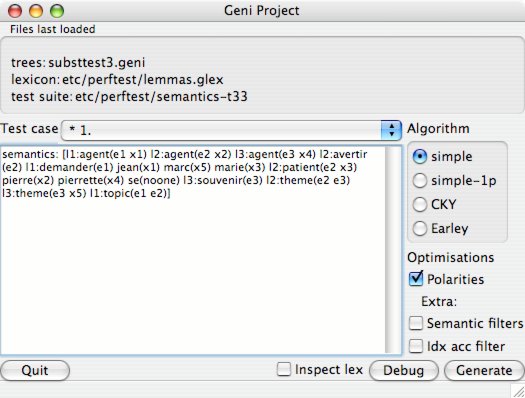Image resolution: width=525 pixels, height=398 pixels.
Task: Enable the Semantic filters checkbox
Action: pyautogui.click(x=416, y=323)
